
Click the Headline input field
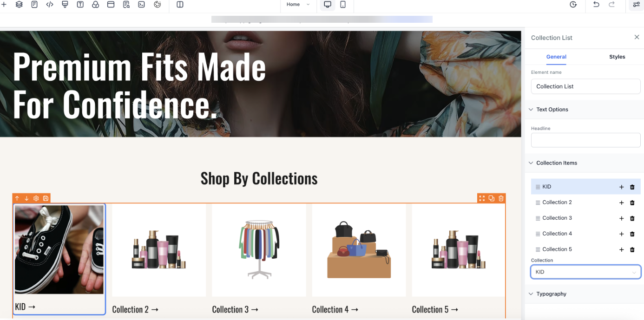pyautogui.click(x=585, y=140)
